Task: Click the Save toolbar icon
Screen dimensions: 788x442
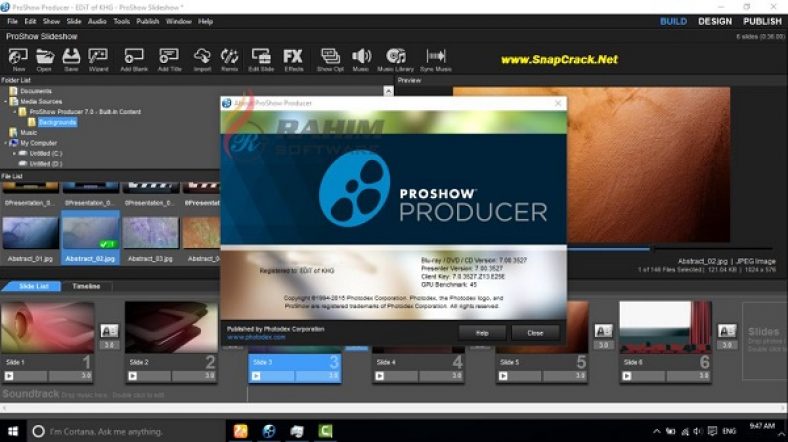Action: [x=71, y=58]
